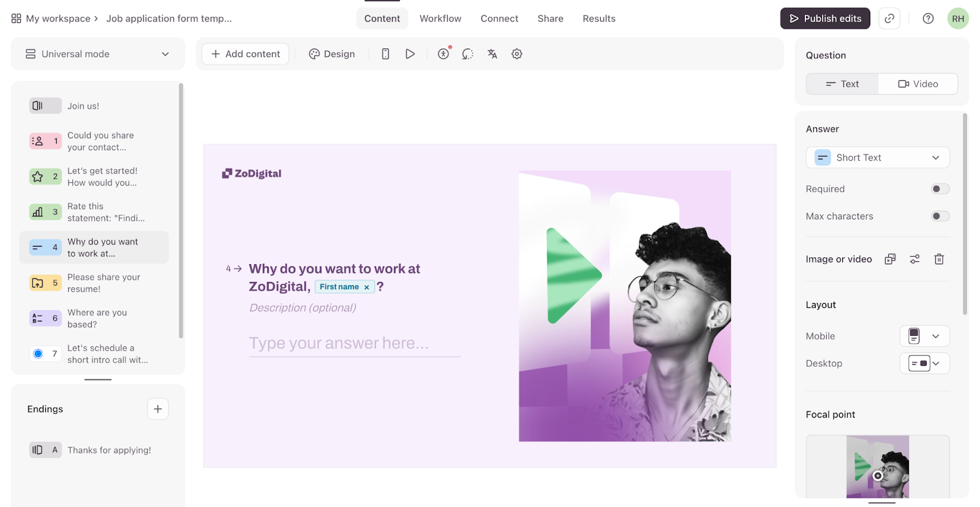Click the focal point marker on thumbnail
The height and width of the screenshot is (507, 980).
click(x=878, y=476)
